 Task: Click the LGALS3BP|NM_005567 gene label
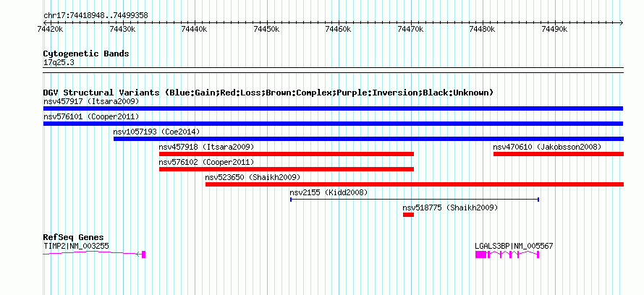[x=514, y=246]
